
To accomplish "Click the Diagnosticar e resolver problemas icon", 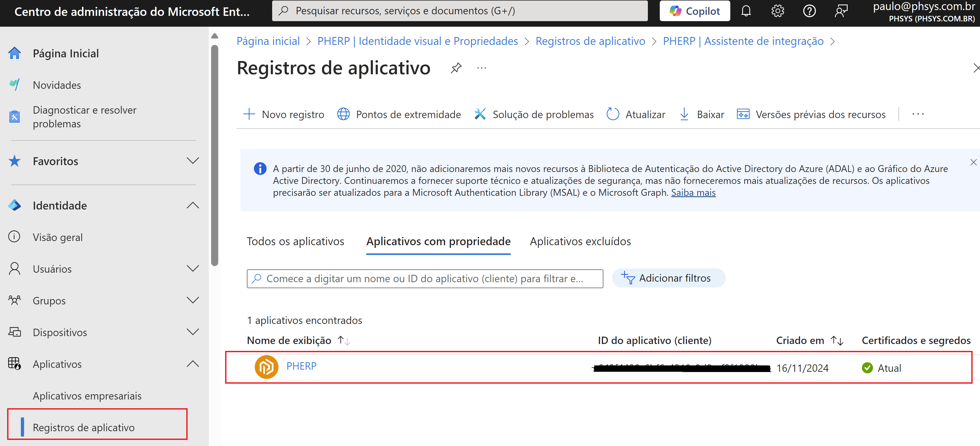I will [x=15, y=117].
